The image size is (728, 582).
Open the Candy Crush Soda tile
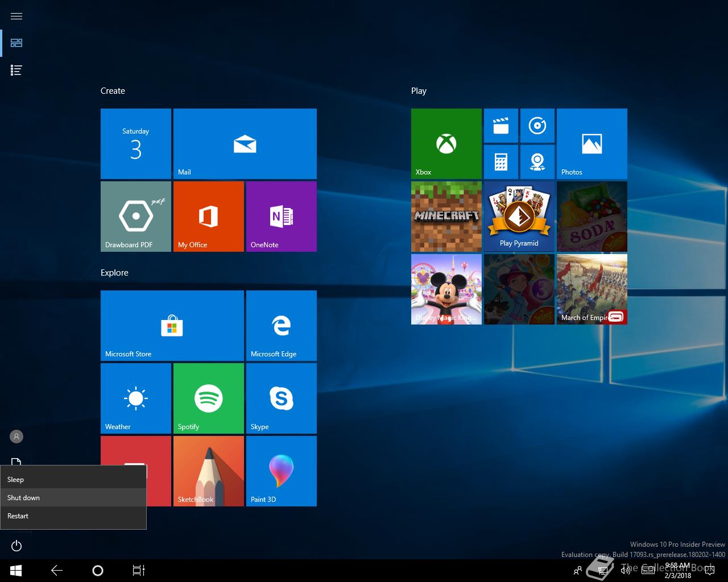592,217
